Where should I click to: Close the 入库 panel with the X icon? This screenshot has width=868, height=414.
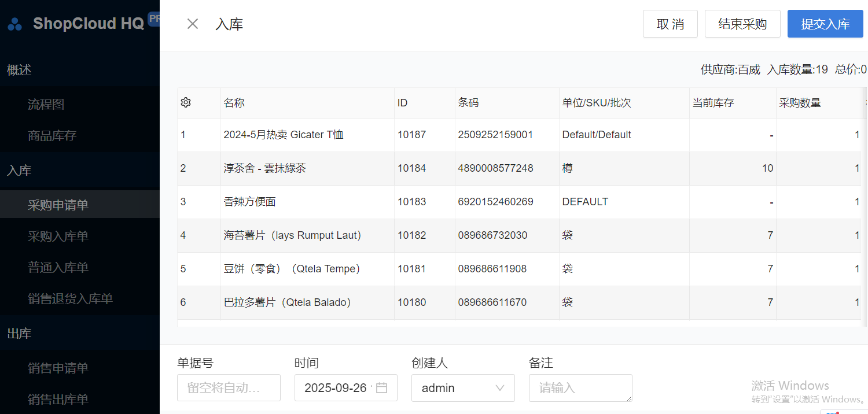point(193,24)
